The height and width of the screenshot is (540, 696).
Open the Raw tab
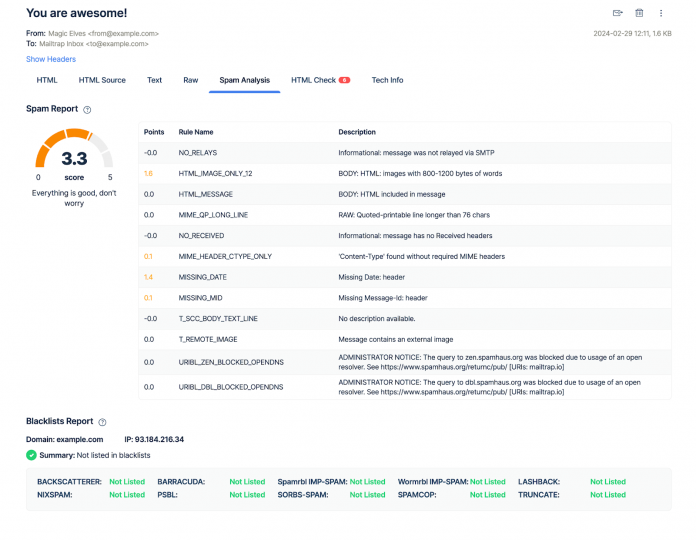point(190,80)
